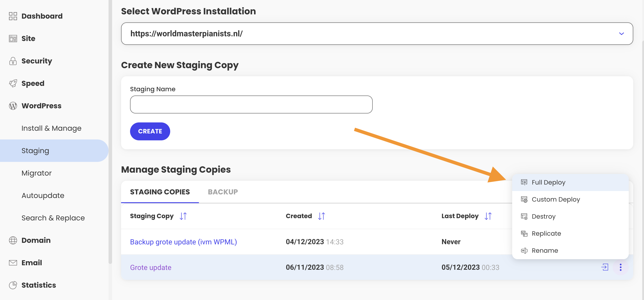Click the Destroy icon in menu
Viewport: 644px width, 300px height.
coord(524,217)
